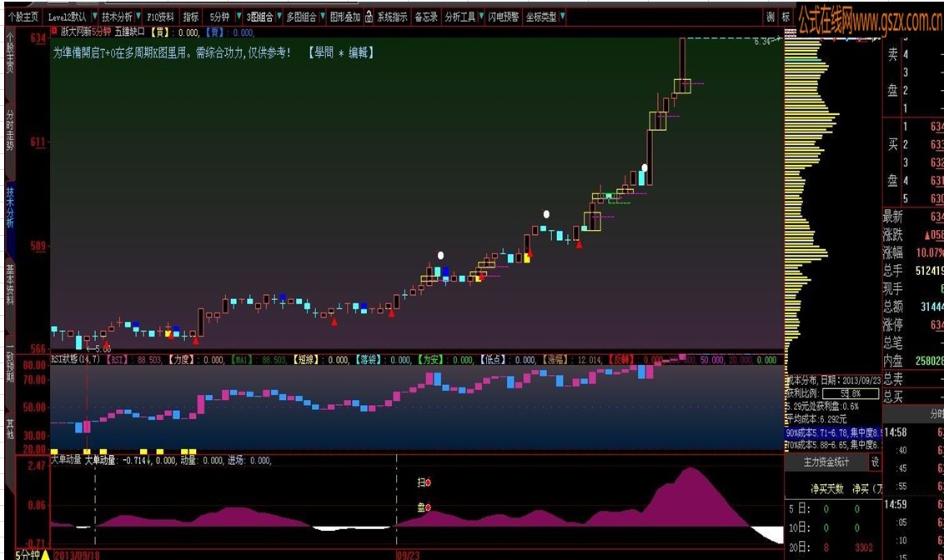Click the 指标 toolbar button
The width and height of the screenshot is (944, 560).
click(x=191, y=17)
